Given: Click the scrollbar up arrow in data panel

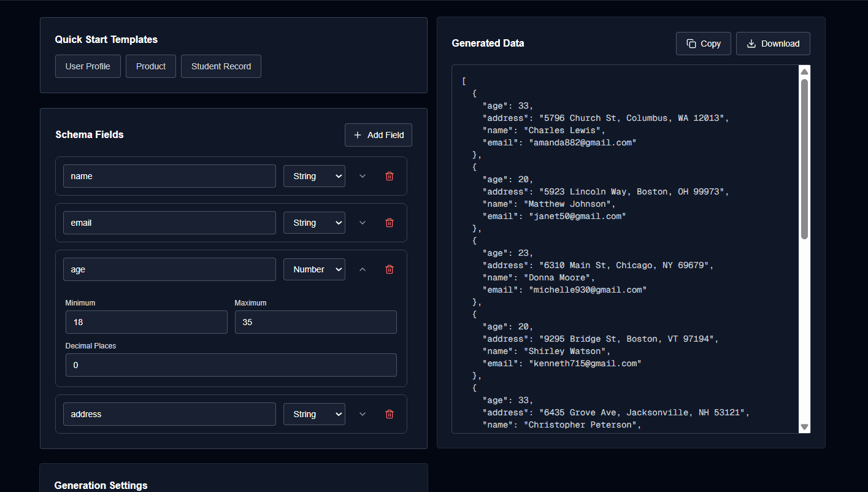Looking at the screenshot, I should (x=804, y=71).
